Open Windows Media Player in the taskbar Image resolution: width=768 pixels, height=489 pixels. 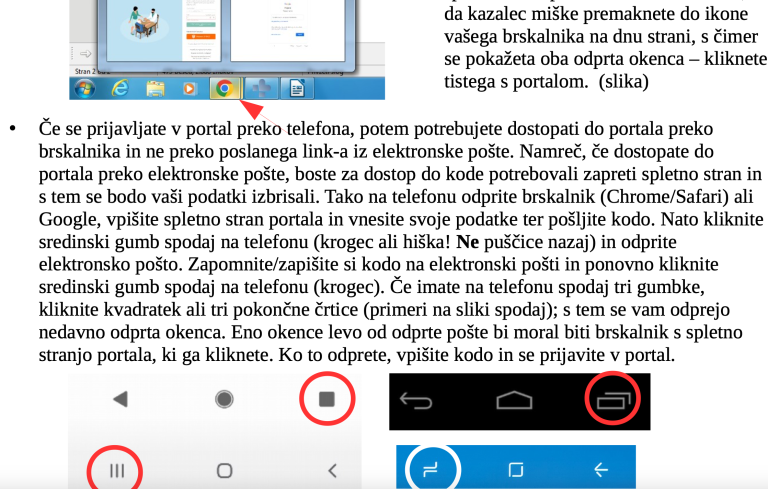click(x=189, y=89)
